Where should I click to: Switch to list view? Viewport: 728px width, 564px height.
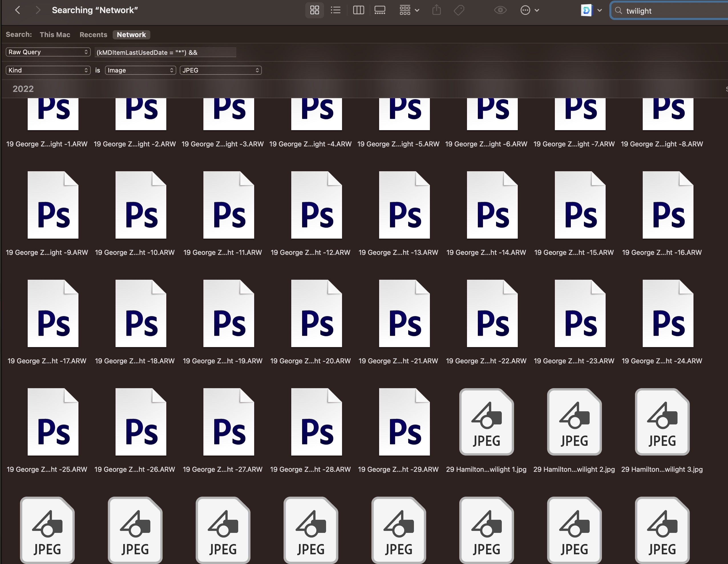click(335, 10)
